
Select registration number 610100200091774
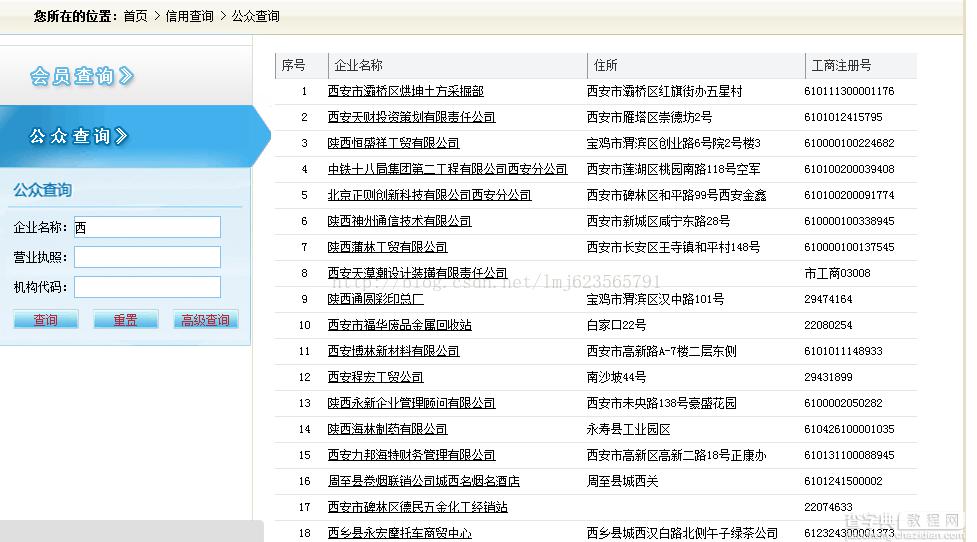pos(849,195)
